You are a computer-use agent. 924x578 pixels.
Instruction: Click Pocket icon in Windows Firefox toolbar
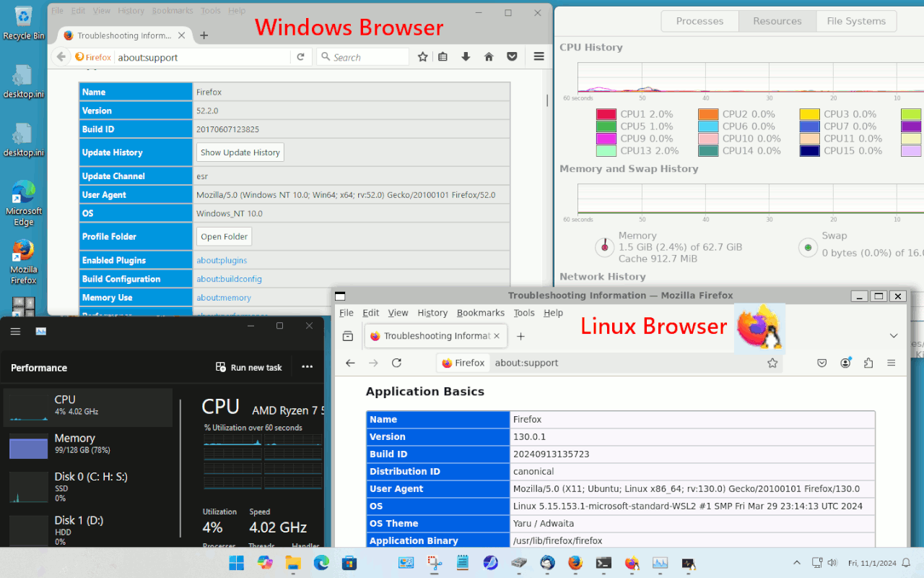pyautogui.click(x=512, y=57)
